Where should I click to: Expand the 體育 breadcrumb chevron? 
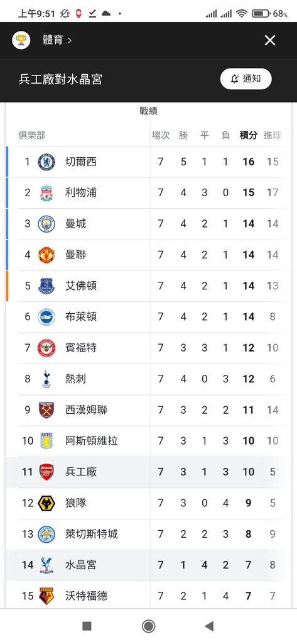(70, 40)
